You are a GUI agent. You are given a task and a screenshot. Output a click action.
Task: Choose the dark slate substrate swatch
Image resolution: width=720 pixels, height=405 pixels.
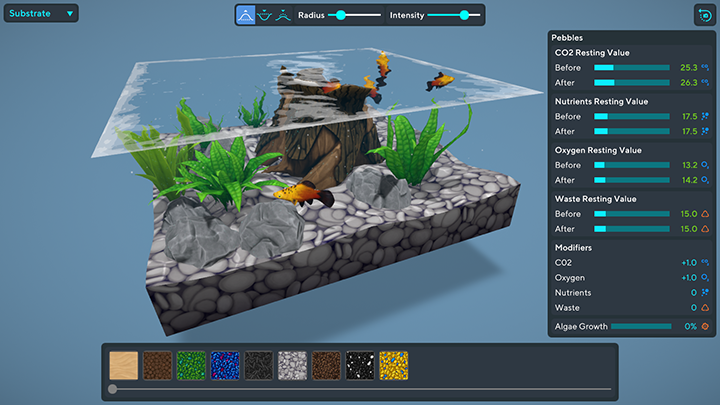(259, 366)
